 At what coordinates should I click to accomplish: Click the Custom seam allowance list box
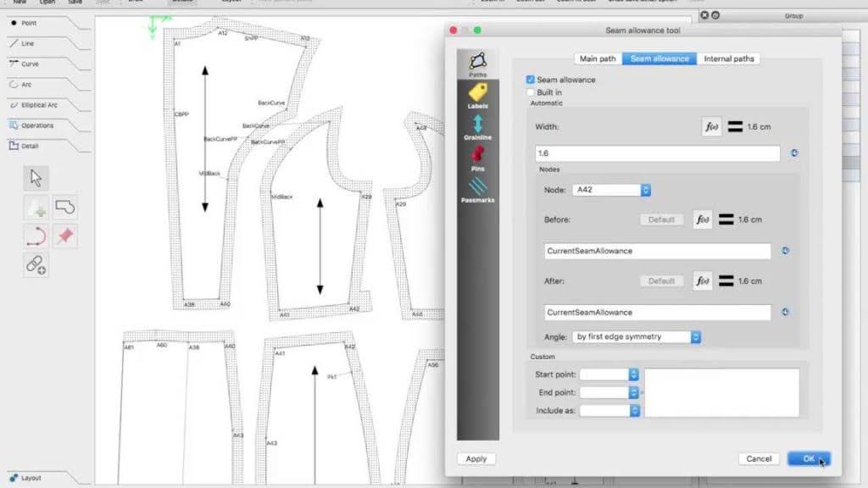(722, 393)
